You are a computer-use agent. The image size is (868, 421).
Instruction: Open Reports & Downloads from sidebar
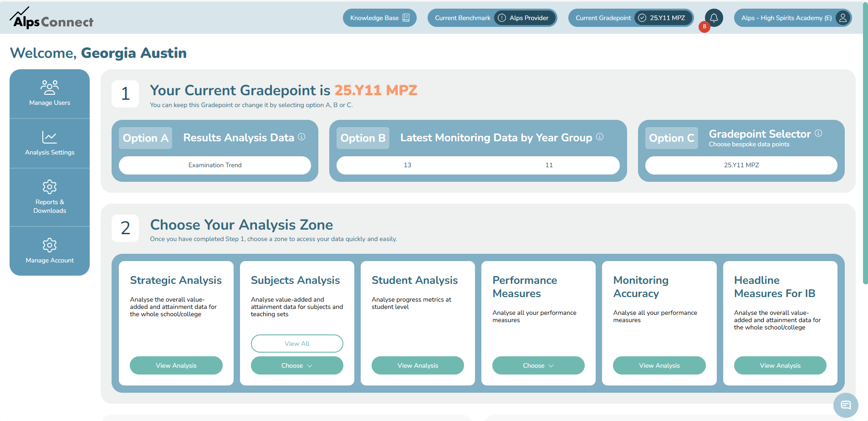[x=50, y=197]
